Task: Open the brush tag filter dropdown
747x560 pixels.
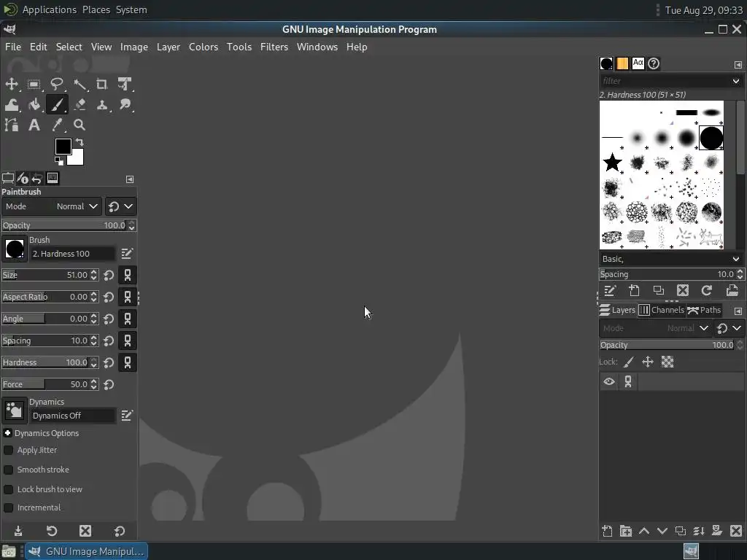Action: tap(736, 81)
